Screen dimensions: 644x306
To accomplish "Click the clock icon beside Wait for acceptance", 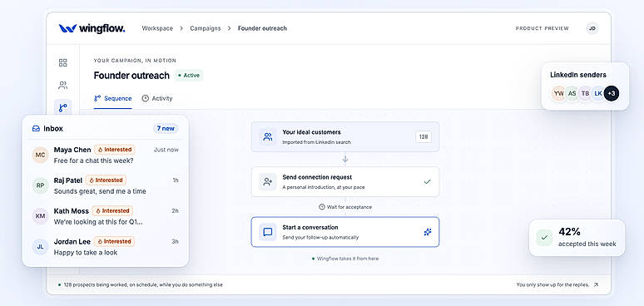I will click(322, 207).
